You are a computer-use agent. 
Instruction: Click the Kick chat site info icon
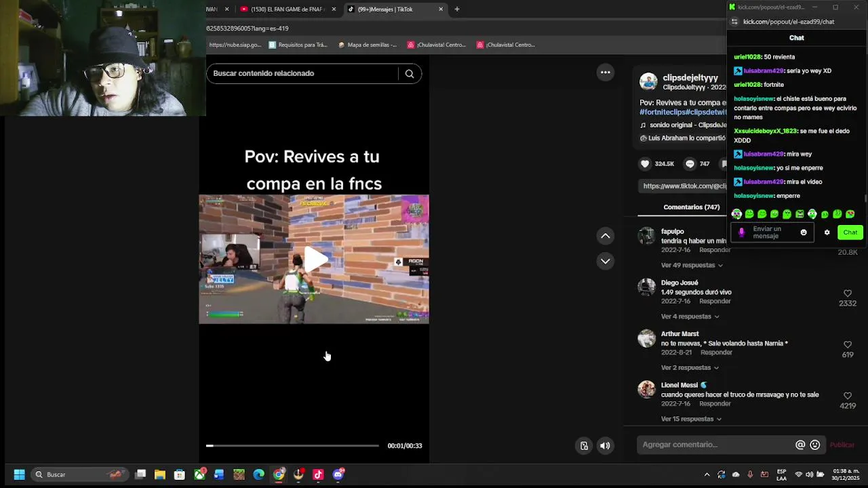734,22
